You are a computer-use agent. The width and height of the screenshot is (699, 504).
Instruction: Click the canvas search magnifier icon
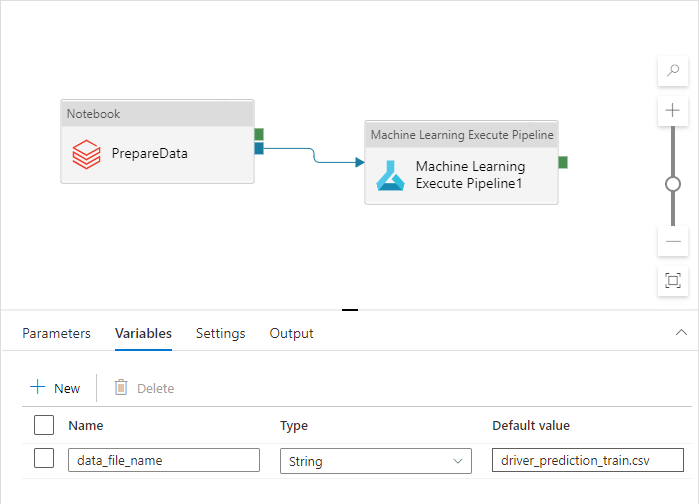click(673, 71)
